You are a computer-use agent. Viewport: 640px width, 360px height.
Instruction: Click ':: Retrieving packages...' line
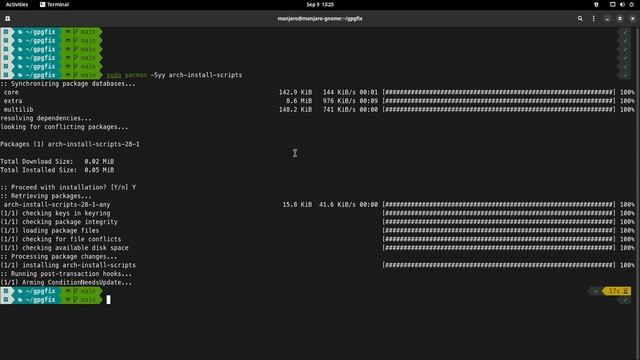point(46,196)
